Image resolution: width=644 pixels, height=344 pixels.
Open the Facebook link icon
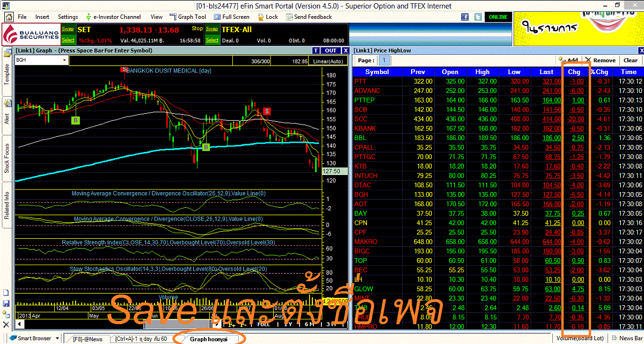click(x=465, y=17)
